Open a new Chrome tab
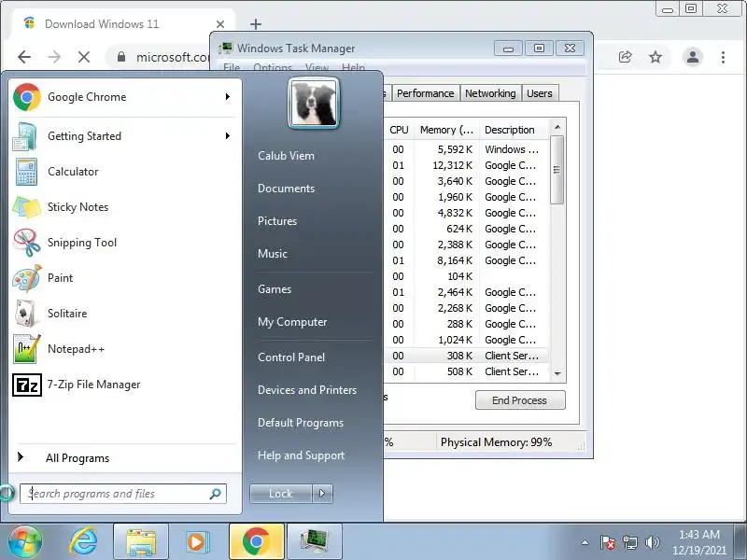 pyautogui.click(x=256, y=24)
